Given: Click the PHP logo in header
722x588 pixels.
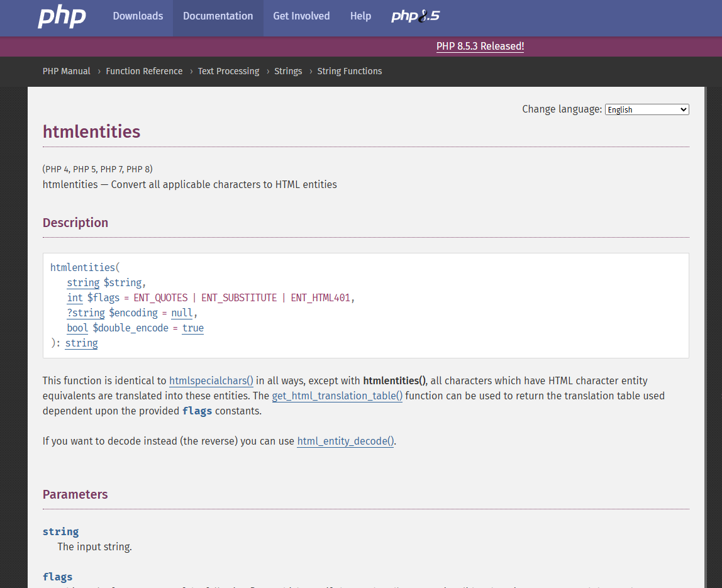Looking at the screenshot, I should point(62,16).
